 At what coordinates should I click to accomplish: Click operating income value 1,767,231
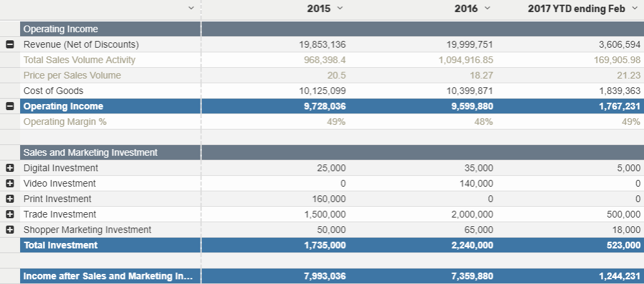click(x=620, y=106)
